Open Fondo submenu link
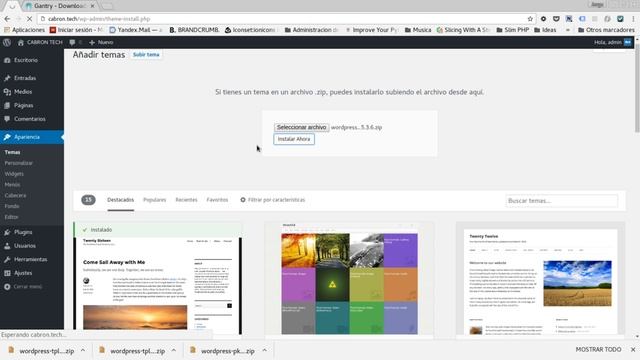This screenshot has width=640, height=360. pos(11,206)
